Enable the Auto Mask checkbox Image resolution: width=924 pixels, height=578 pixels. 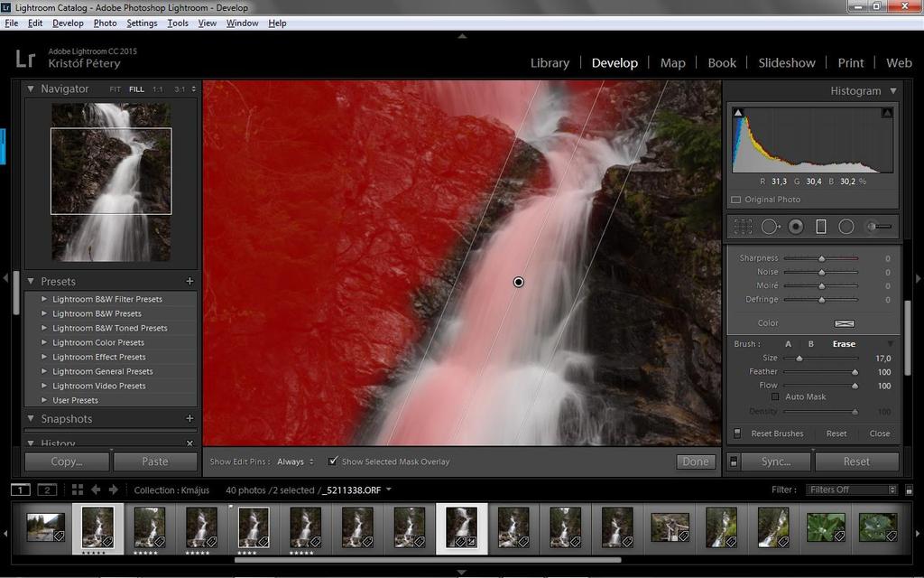(775, 397)
